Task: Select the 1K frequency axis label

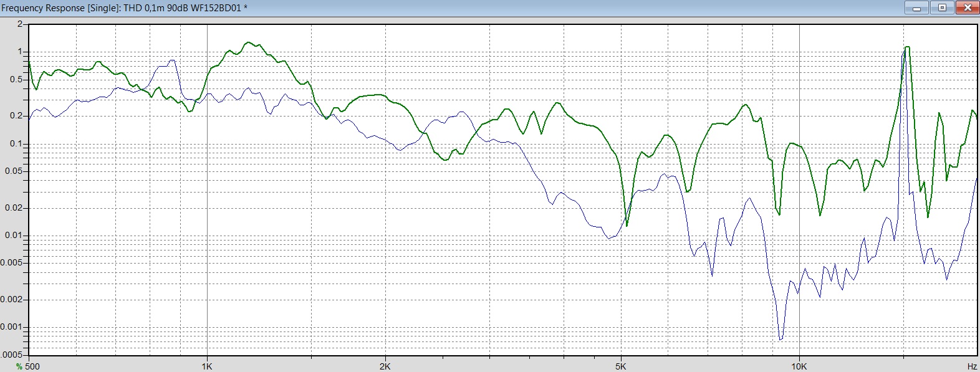Action: click(x=207, y=366)
